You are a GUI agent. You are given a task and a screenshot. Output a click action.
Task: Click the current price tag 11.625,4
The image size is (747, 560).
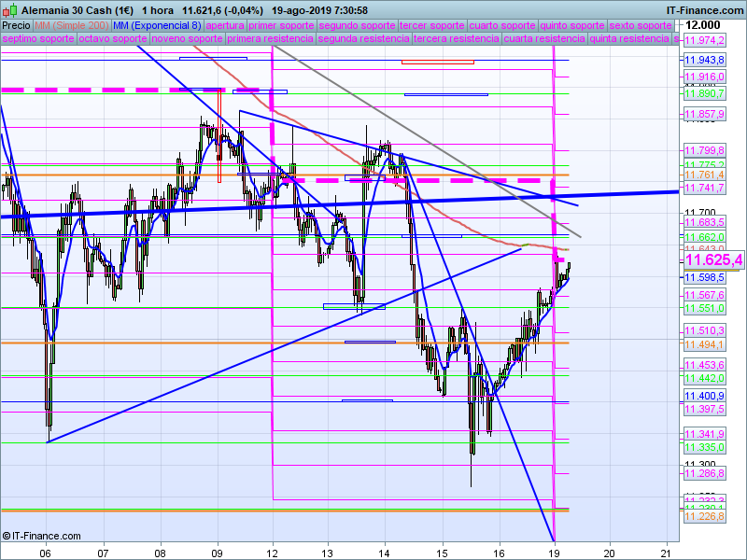point(712,259)
